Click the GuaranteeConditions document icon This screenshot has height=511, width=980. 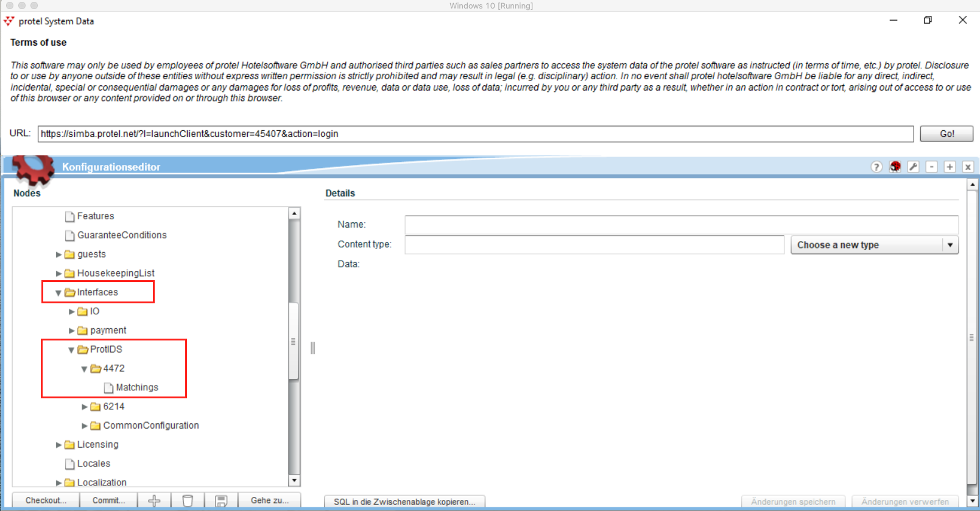pyautogui.click(x=69, y=235)
